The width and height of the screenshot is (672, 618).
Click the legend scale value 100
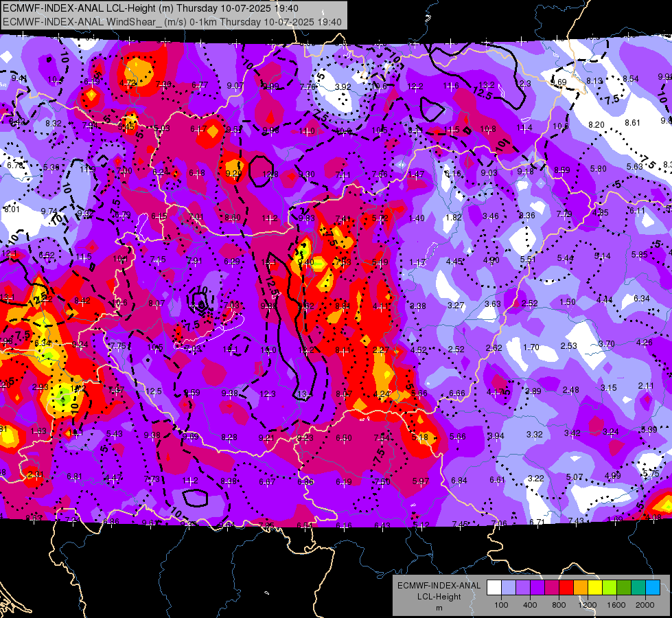[x=501, y=605]
